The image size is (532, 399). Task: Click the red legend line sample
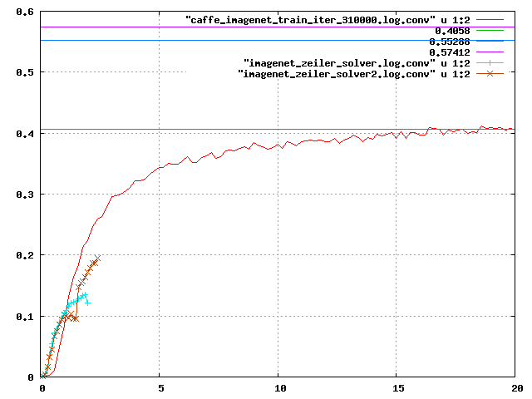pyautogui.click(x=490, y=20)
